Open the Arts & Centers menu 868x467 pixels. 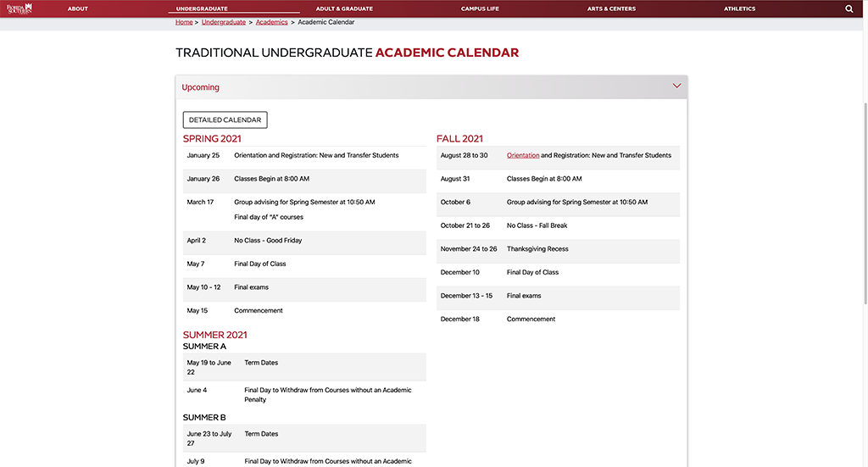[611, 8]
